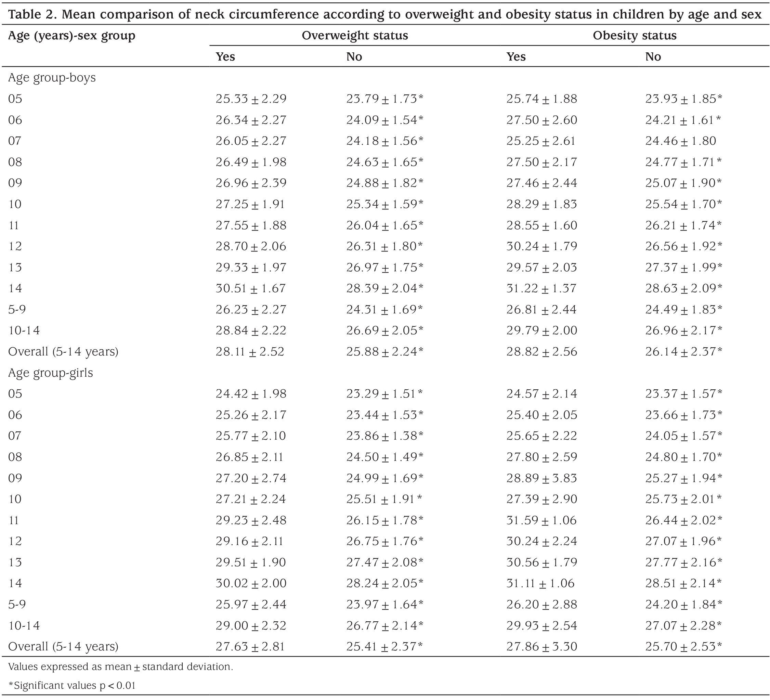Select the cell '25.51 ± 1.91*'
Screen dimensions: 770x700
click(384, 500)
